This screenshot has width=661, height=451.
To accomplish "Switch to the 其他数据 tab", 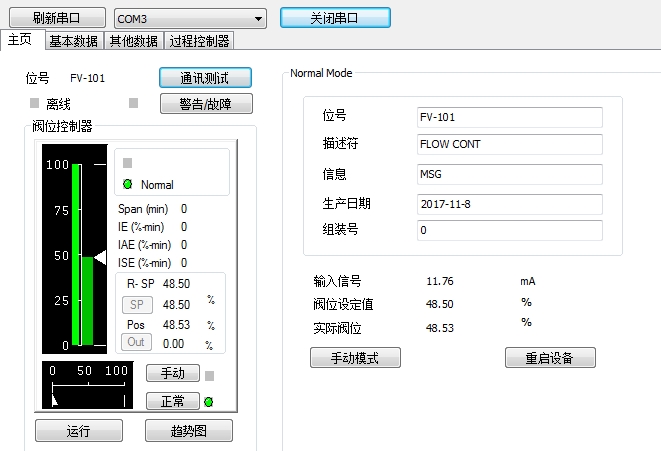I will (x=133, y=41).
